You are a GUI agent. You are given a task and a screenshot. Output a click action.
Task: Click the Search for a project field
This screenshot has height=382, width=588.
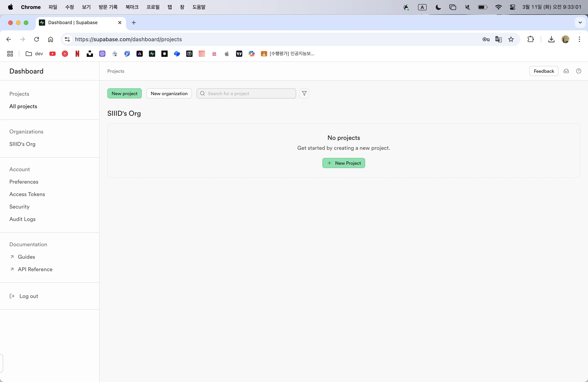[249, 93]
